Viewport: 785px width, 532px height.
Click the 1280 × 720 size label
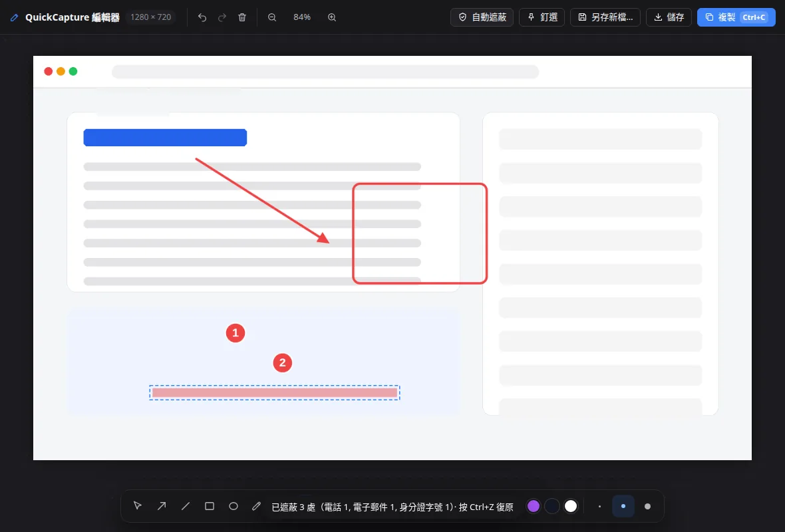click(x=151, y=17)
